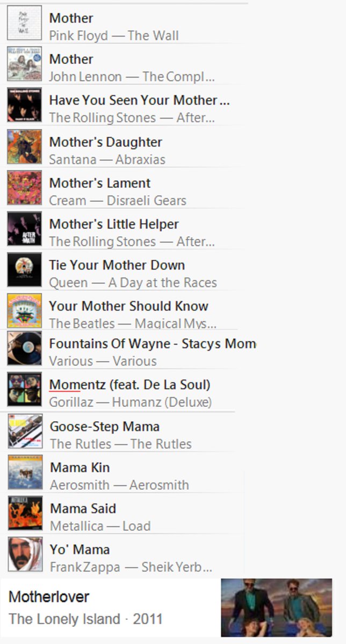Viewport: 346px width, 644px height.
Task: Choose Mama Kin by Aerosmith
Action: point(80,467)
